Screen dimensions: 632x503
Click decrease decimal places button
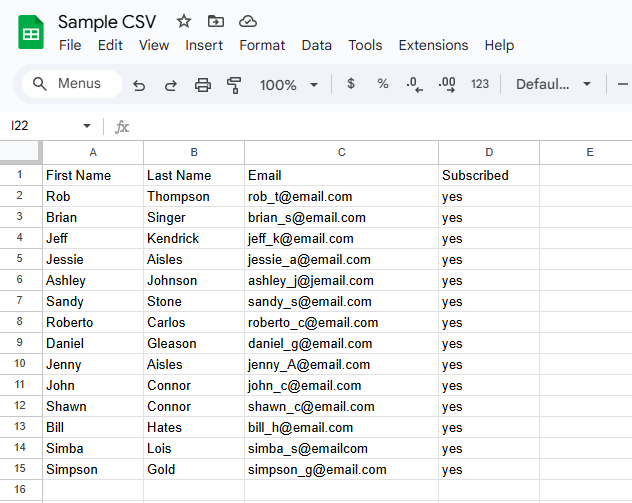pyautogui.click(x=415, y=84)
